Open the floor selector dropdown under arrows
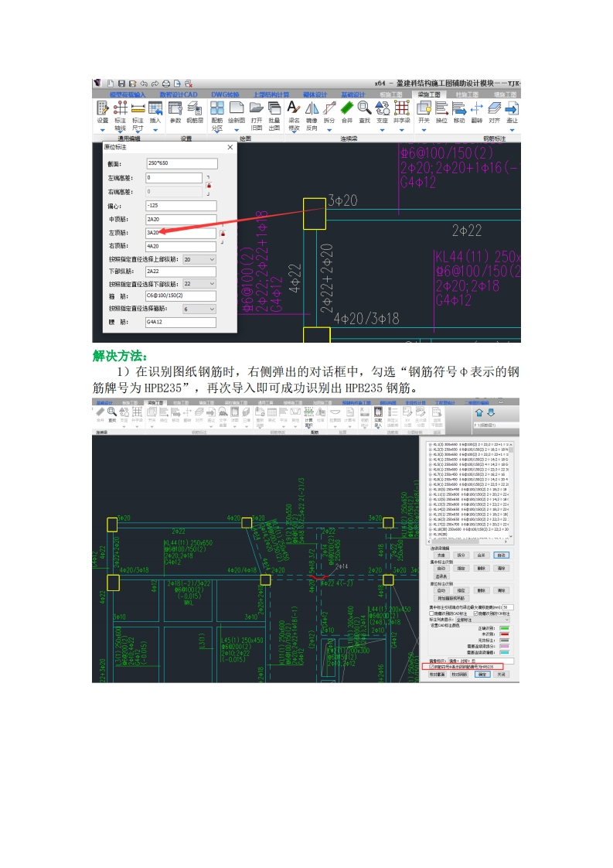613x868 pixels. pos(497,425)
